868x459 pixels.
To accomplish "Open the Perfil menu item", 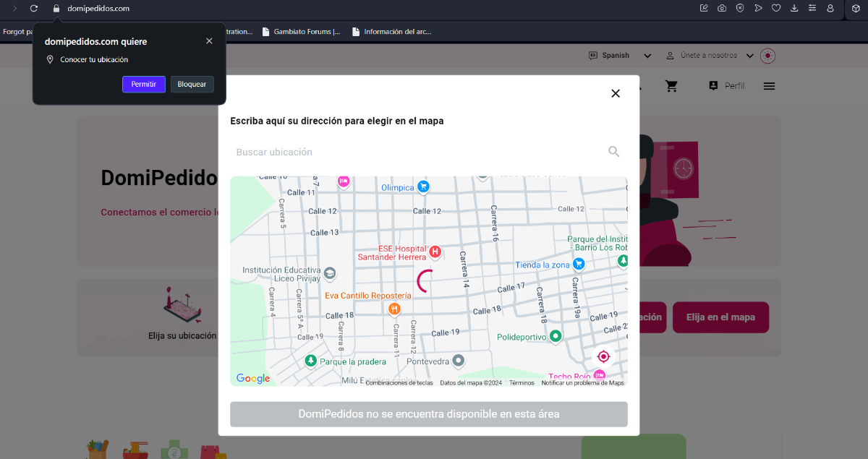I will point(726,86).
